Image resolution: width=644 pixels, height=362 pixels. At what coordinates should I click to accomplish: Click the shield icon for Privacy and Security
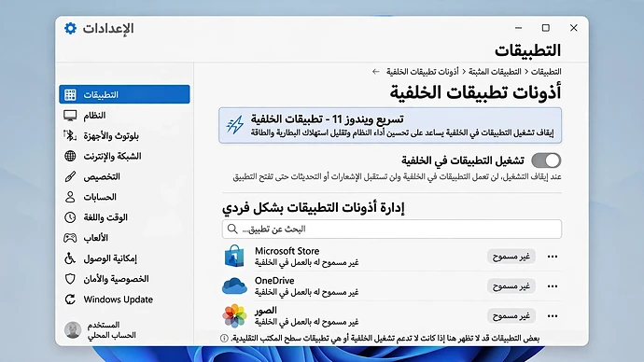tap(70, 279)
